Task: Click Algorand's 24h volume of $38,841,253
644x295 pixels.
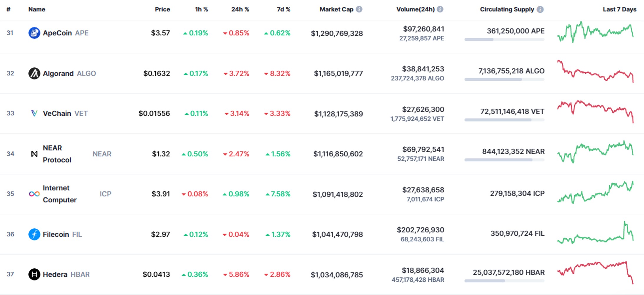Action: [x=423, y=69]
